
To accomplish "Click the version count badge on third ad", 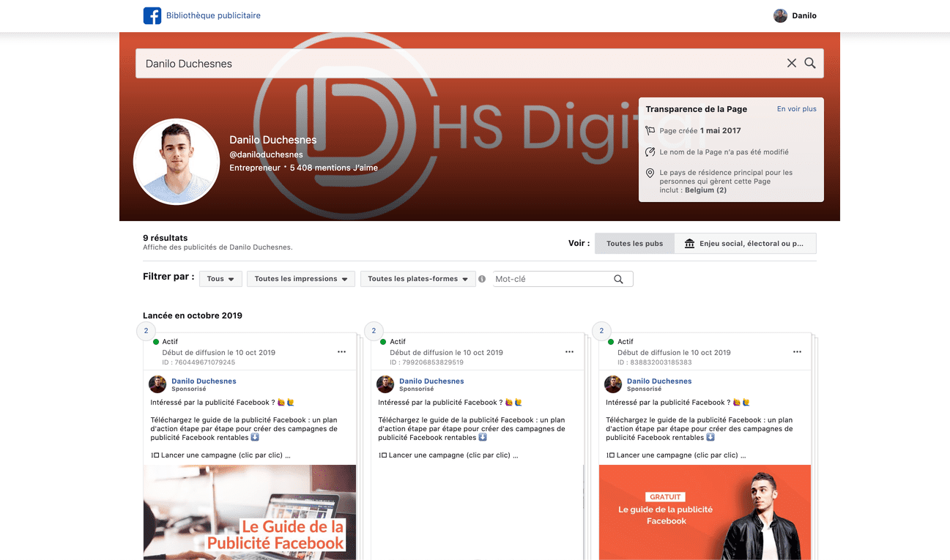I will 601,331.
